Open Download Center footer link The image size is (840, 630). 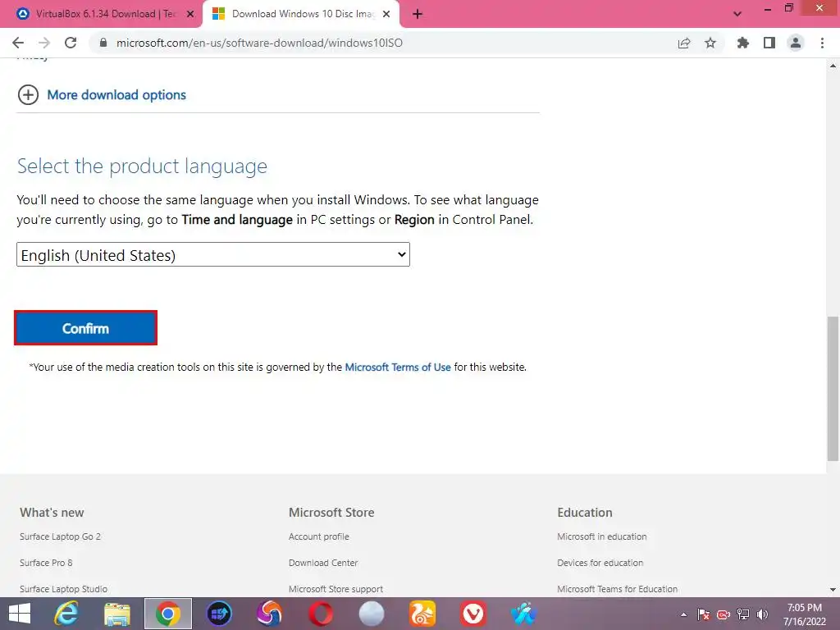(x=323, y=563)
